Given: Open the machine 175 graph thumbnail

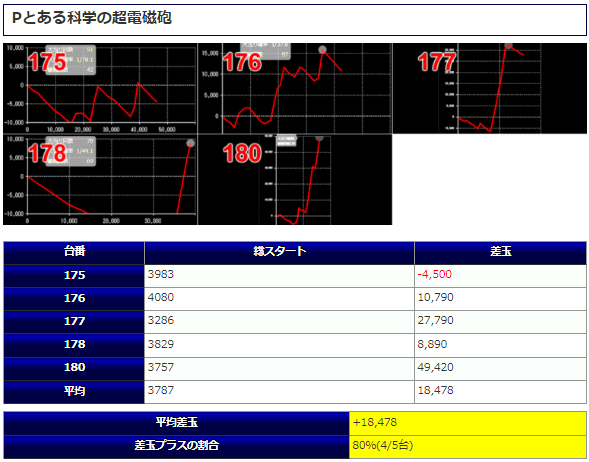Looking at the screenshot, I should [100, 88].
